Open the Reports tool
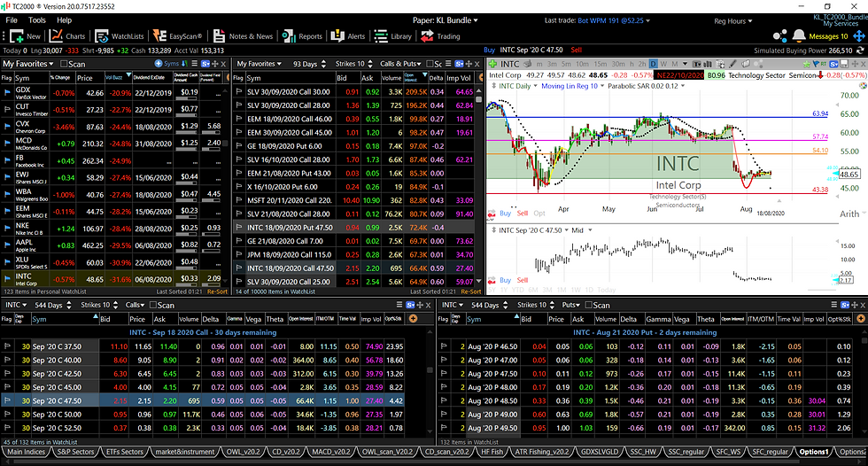868x466 pixels. click(302, 36)
